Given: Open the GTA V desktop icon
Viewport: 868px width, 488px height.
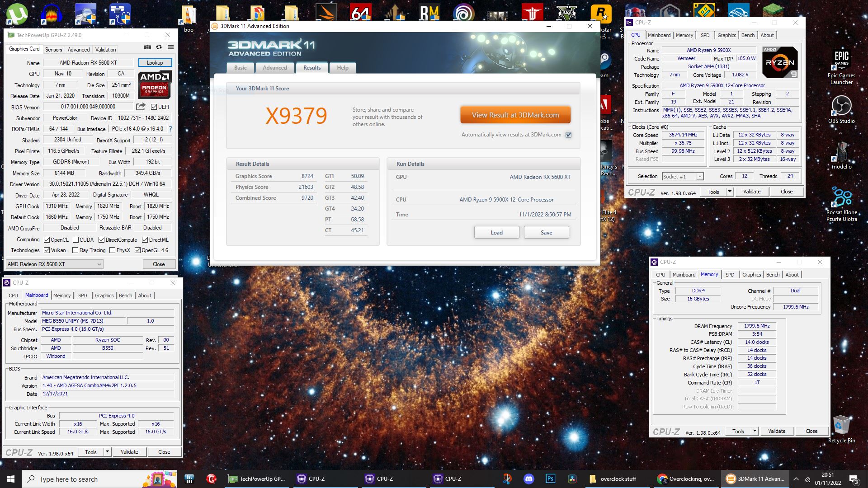Looking at the screenshot, I should coord(566,14).
